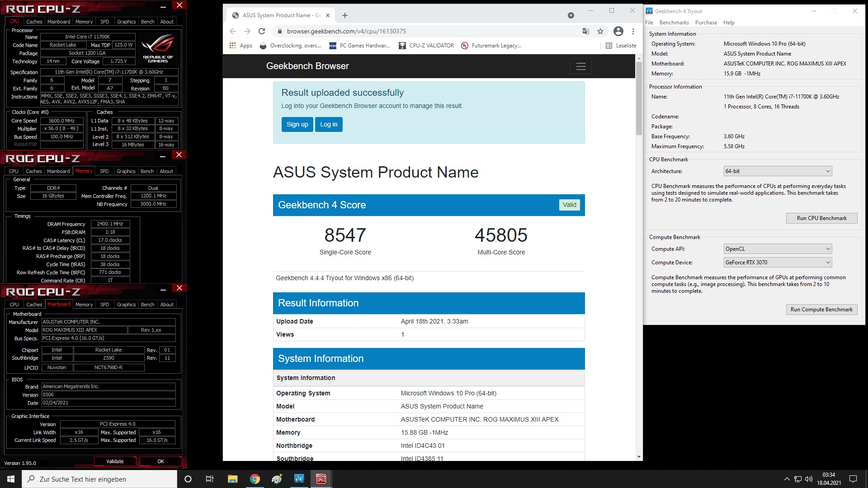Open Graphics tab in the bottom CPU-Z window
This screenshot has width=868, height=488.
click(x=127, y=305)
